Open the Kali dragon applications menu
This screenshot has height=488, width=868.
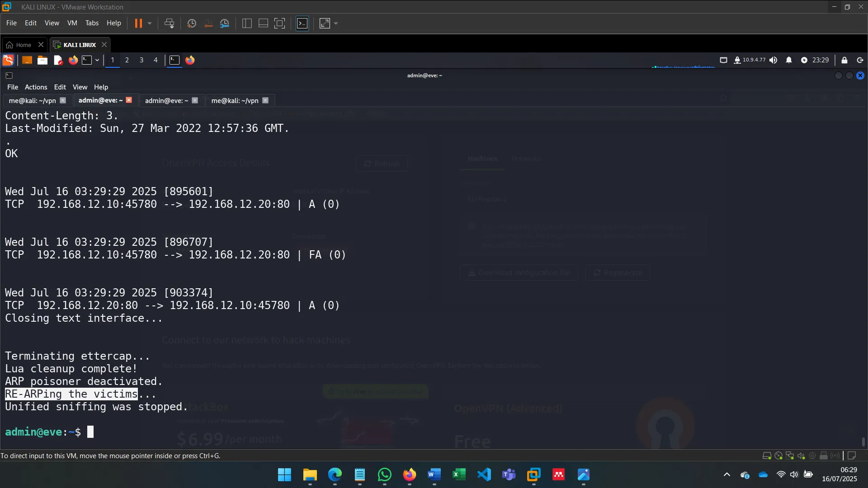(8, 60)
